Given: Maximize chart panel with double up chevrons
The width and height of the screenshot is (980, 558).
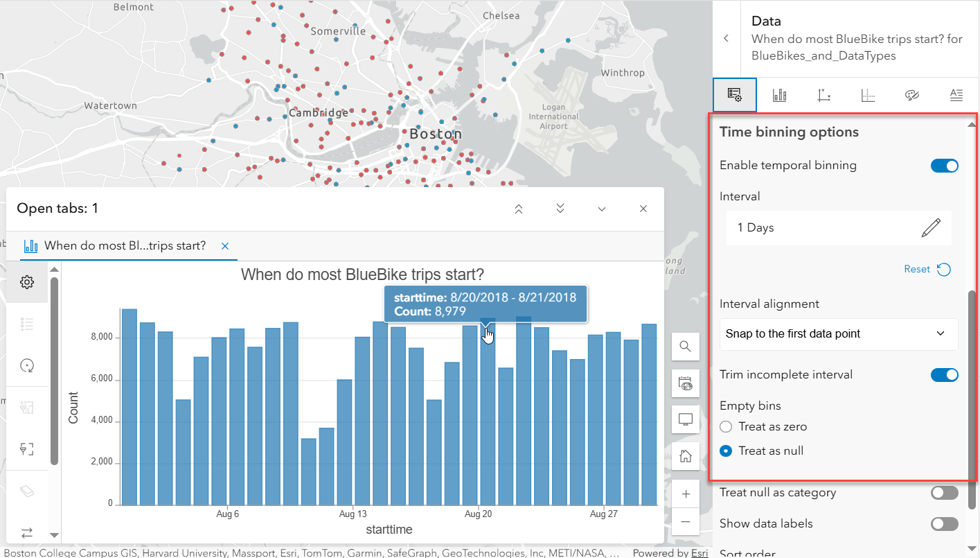Looking at the screenshot, I should [x=519, y=209].
